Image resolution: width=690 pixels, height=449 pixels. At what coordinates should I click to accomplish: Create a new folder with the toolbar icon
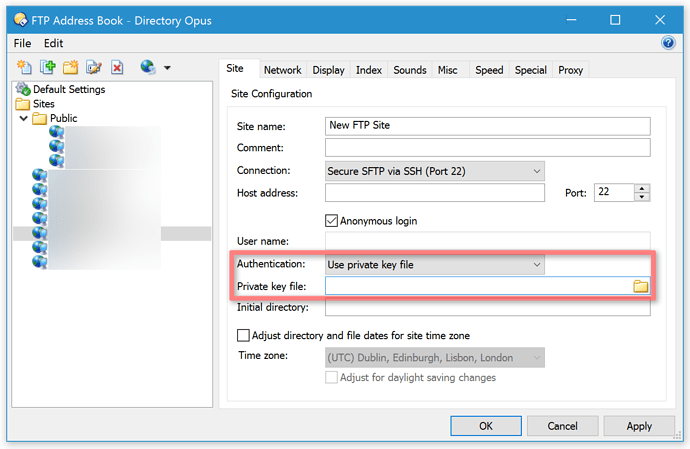pyautogui.click(x=70, y=67)
